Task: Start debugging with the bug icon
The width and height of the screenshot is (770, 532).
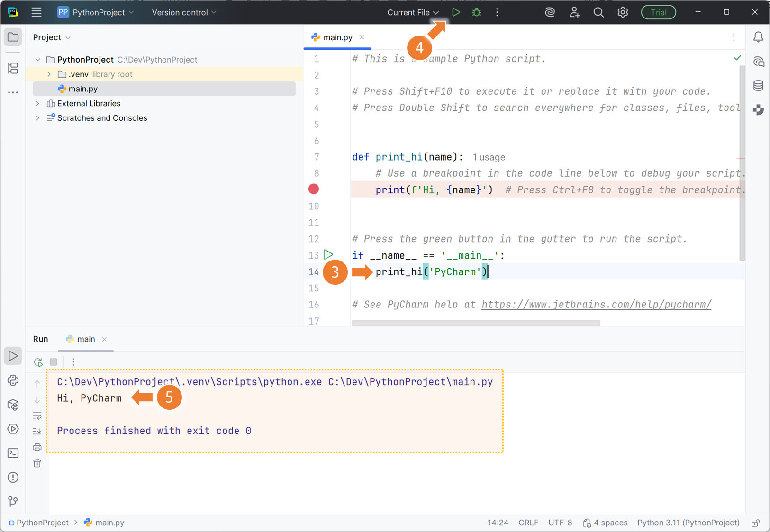Action: pyautogui.click(x=477, y=12)
